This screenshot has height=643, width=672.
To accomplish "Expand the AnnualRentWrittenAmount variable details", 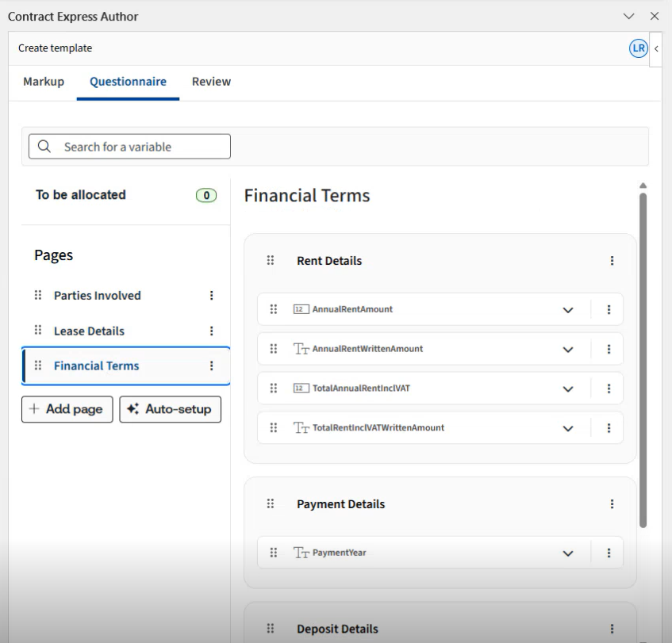I will [567, 349].
